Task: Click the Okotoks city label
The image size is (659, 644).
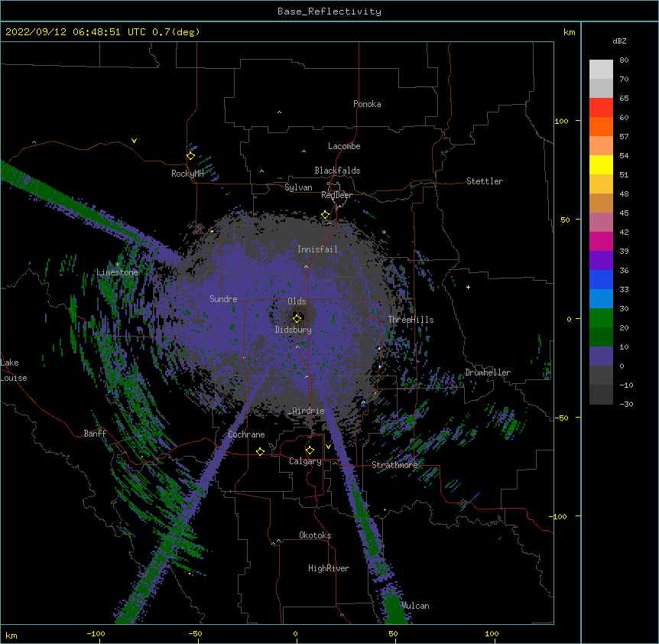Action: click(x=315, y=535)
